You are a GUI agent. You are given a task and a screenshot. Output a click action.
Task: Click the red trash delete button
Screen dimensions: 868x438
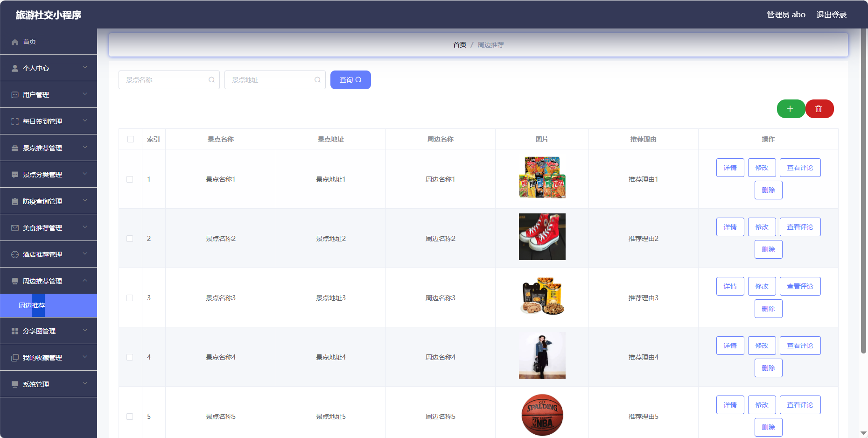(819, 109)
